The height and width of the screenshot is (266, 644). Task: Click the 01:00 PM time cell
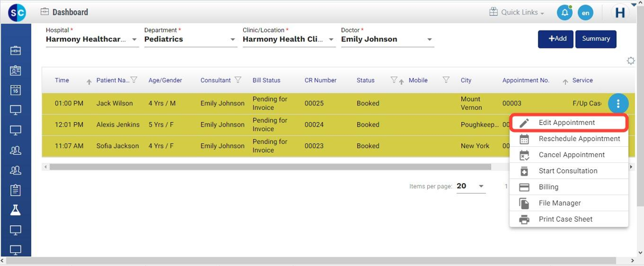point(69,103)
